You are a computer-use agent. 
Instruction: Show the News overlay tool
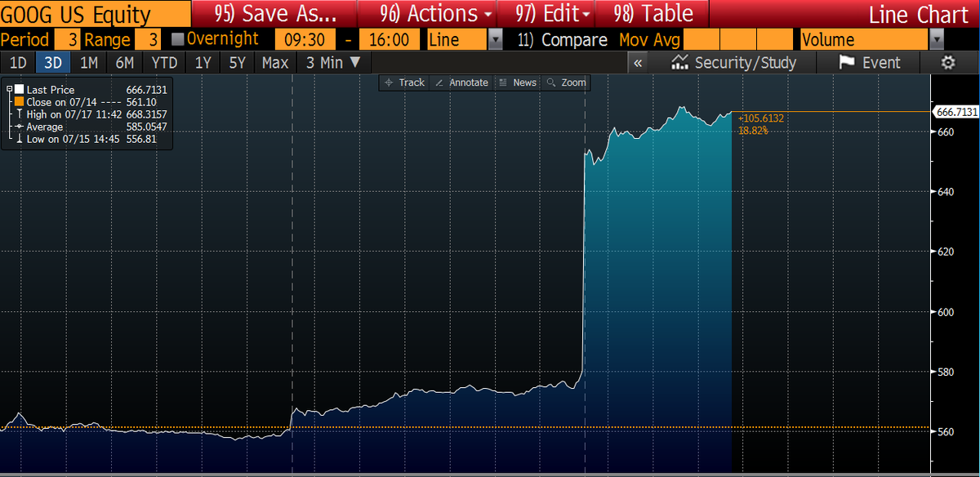click(517, 82)
